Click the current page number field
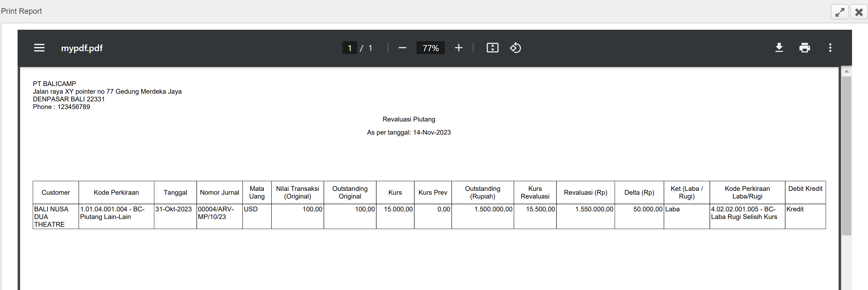The image size is (868, 290). click(x=350, y=48)
